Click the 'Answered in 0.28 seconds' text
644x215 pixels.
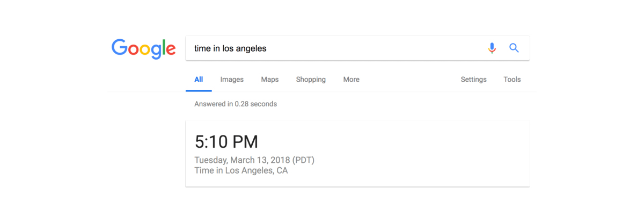pyautogui.click(x=236, y=104)
